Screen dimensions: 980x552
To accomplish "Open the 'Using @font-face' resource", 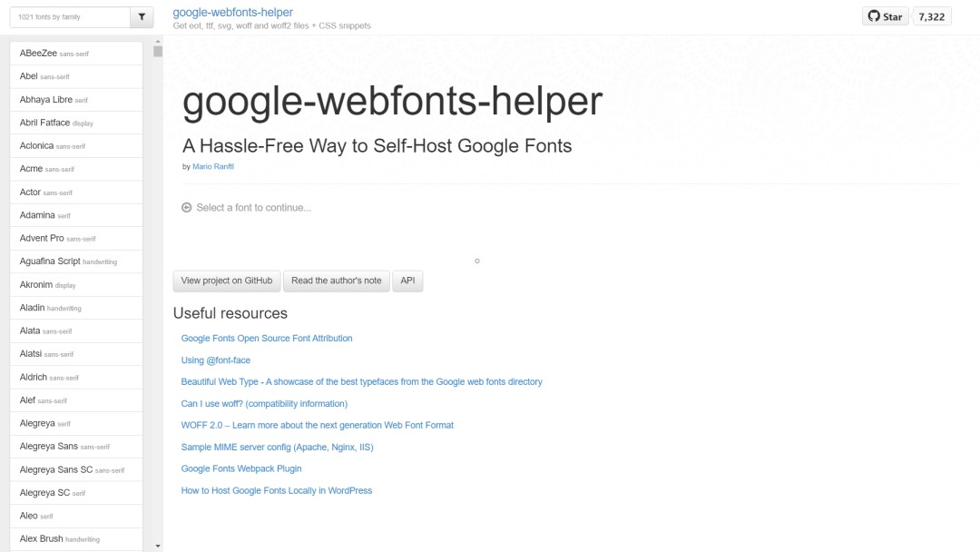I will coord(217,360).
